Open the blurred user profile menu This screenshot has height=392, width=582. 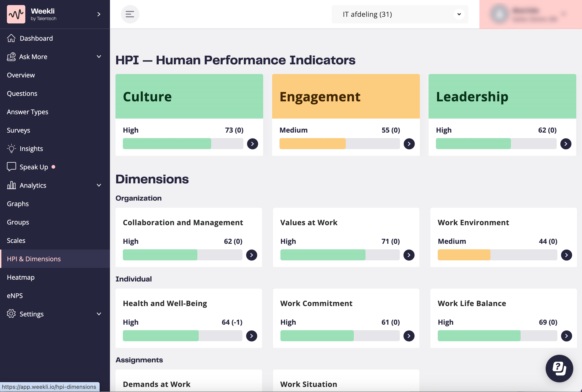coord(530,14)
